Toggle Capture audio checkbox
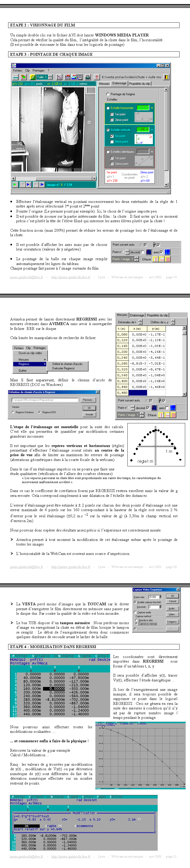The width and height of the screenshot is (190, 868). 135,612
